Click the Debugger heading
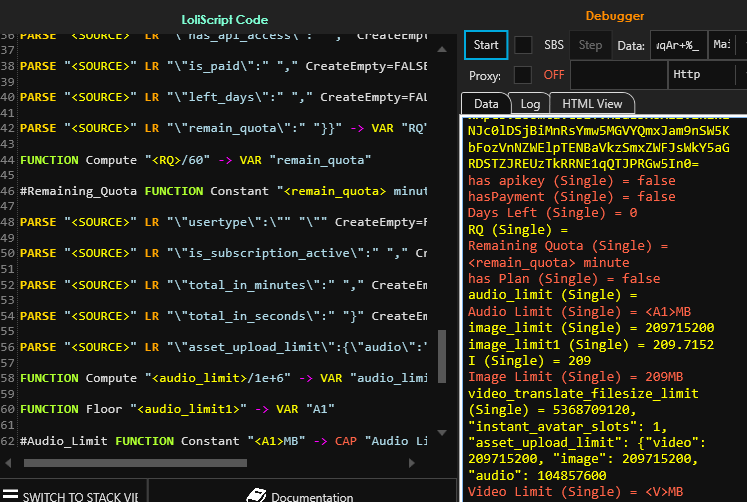 pyautogui.click(x=615, y=16)
